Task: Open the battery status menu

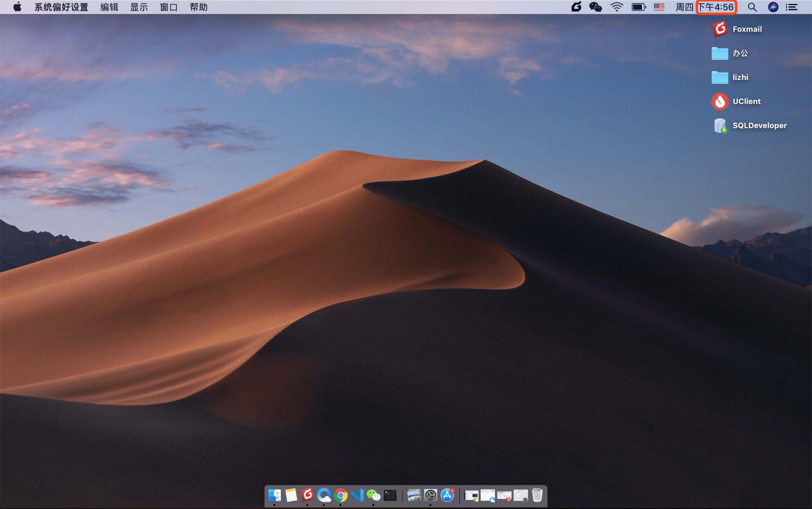Action: [x=639, y=7]
